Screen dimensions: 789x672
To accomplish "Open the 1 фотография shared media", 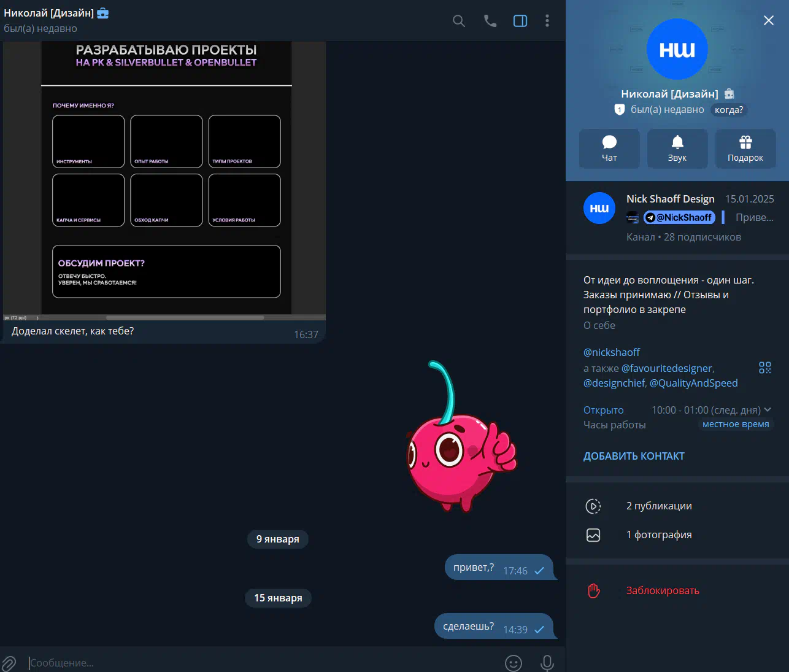I will pyautogui.click(x=677, y=535).
